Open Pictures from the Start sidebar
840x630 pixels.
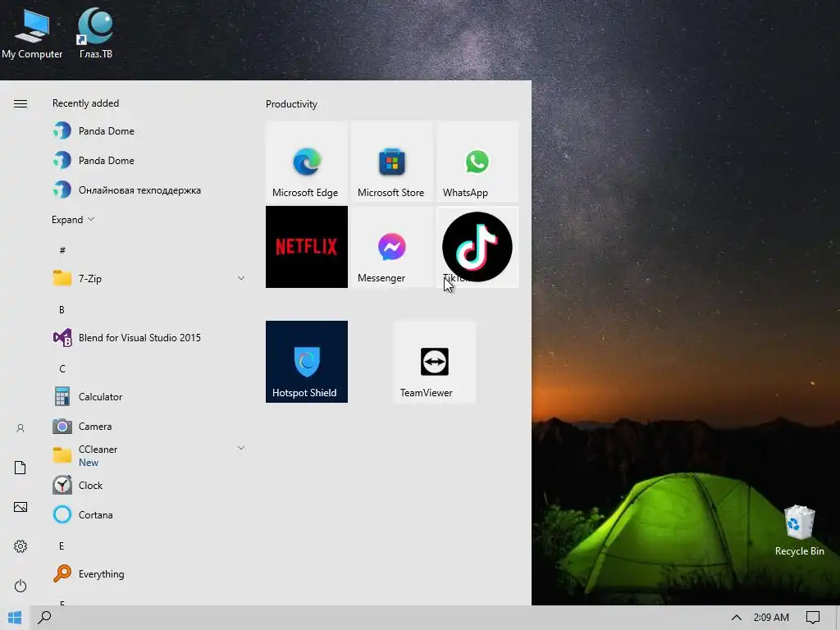pos(21,507)
